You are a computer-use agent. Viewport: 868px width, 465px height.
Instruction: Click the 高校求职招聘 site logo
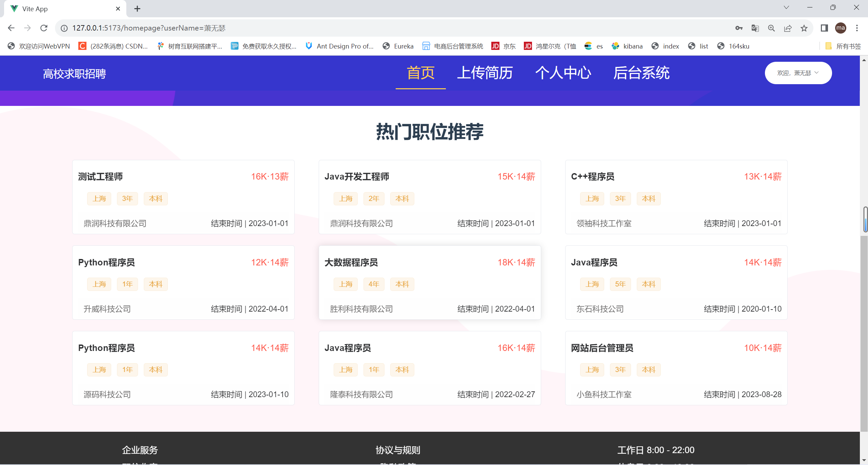(x=74, y=74)
